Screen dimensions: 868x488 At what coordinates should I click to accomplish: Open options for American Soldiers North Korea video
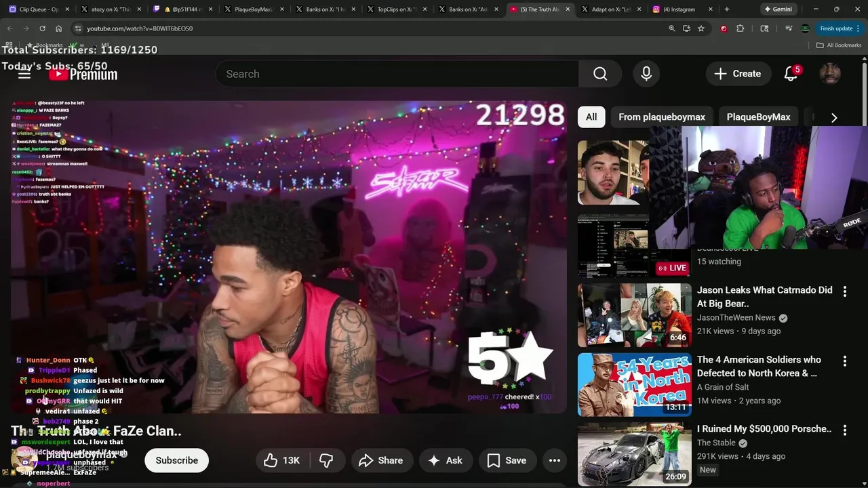[x=845, y=361]
